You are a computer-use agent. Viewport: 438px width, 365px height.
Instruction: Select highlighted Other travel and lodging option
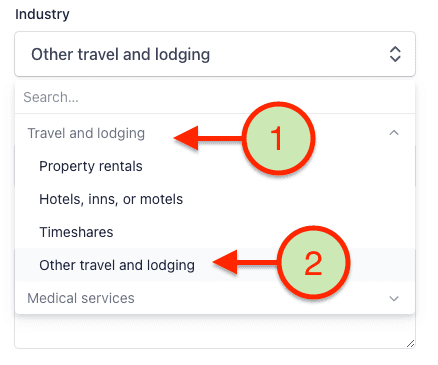215,265
